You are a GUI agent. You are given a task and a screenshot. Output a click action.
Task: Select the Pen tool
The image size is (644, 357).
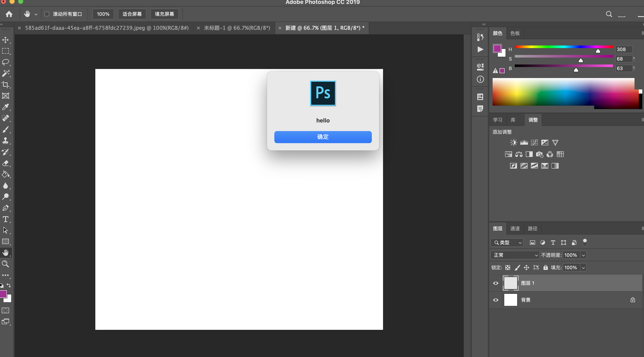tap(6, 208)
